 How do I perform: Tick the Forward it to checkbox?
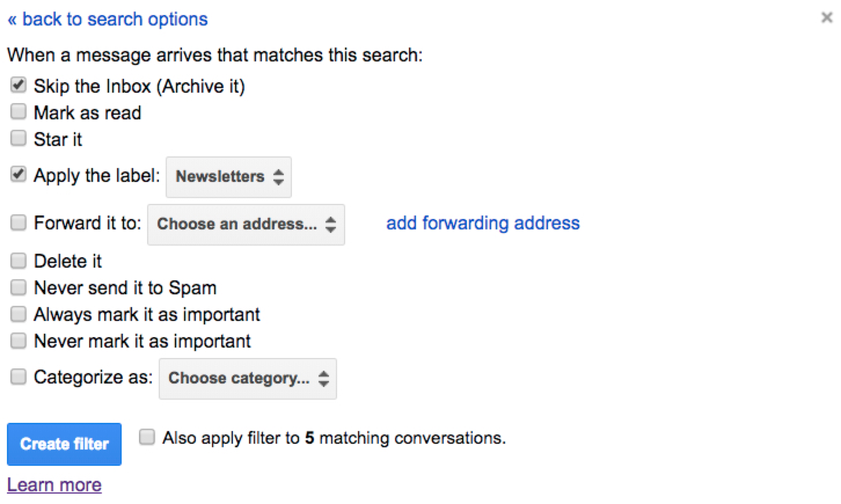click(19, 222)
